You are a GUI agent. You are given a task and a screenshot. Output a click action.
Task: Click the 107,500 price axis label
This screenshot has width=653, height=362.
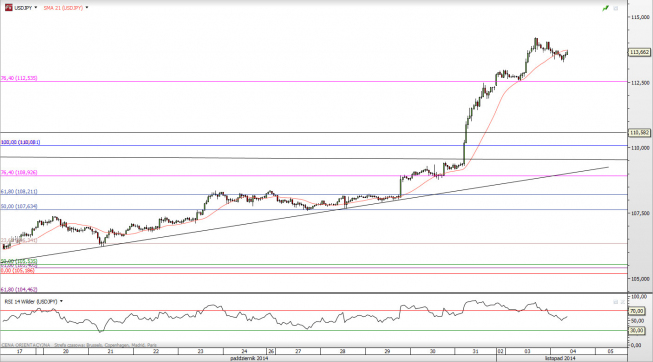[640, 213]
